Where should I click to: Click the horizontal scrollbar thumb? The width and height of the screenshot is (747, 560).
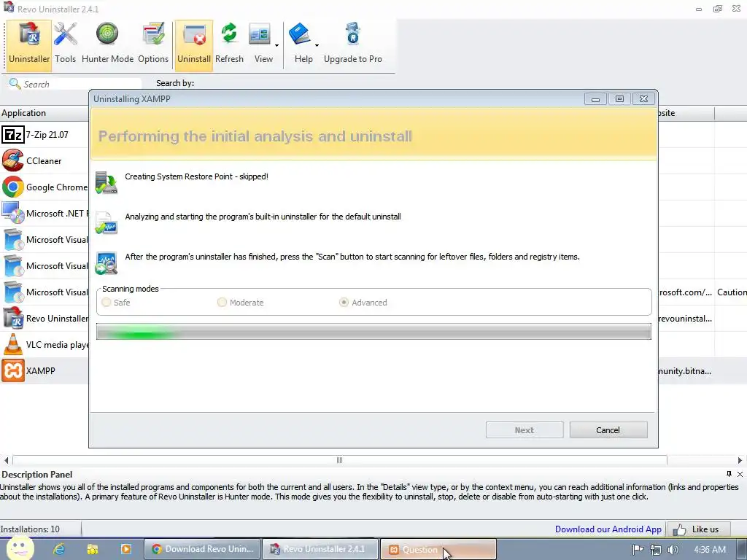click(x=340, y=460)
